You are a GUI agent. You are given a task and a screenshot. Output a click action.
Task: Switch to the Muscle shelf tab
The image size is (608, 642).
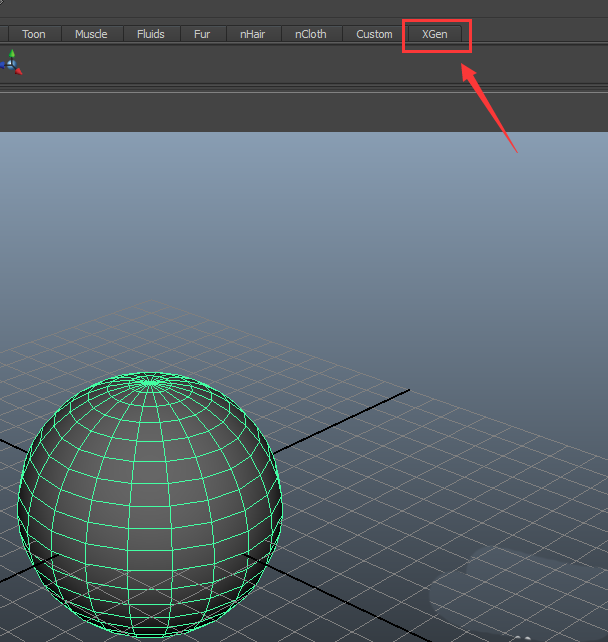click(x=91, y=34)
